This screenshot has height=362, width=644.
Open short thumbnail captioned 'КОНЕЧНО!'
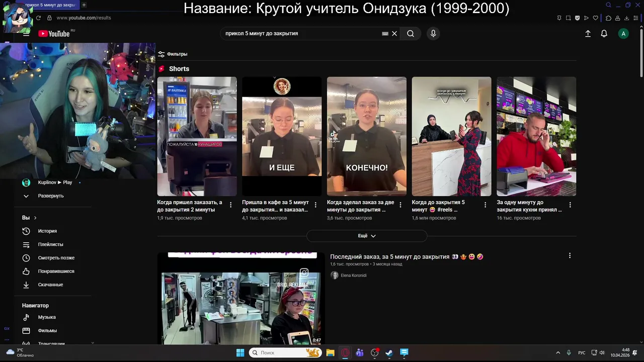point(367,136)
